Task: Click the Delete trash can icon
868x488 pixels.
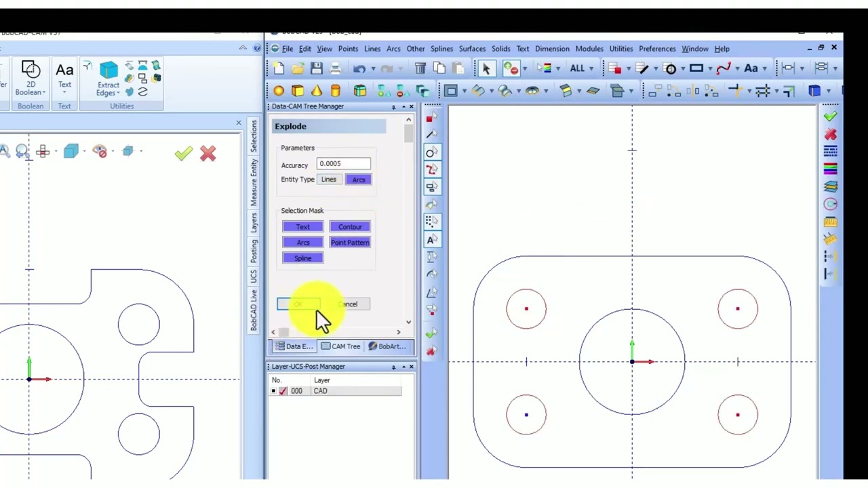Action: [420, 68]
